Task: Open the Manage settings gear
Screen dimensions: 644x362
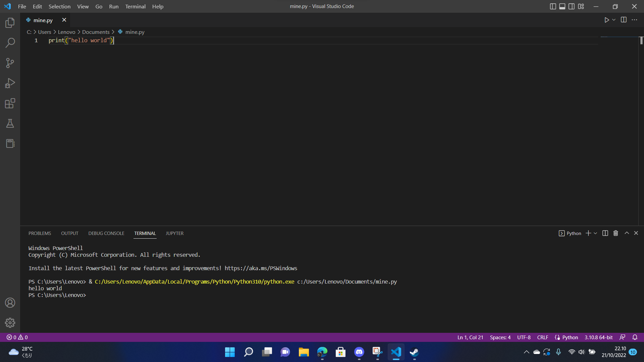Action: point(10,323)
